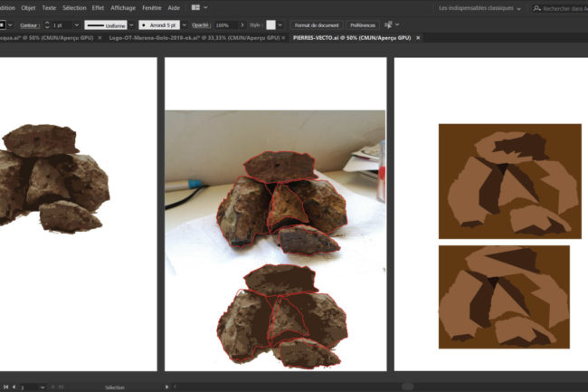Click the align options icon after Préférences
The height and width of the screenshot is (392, 588).
tap(390, 24)
